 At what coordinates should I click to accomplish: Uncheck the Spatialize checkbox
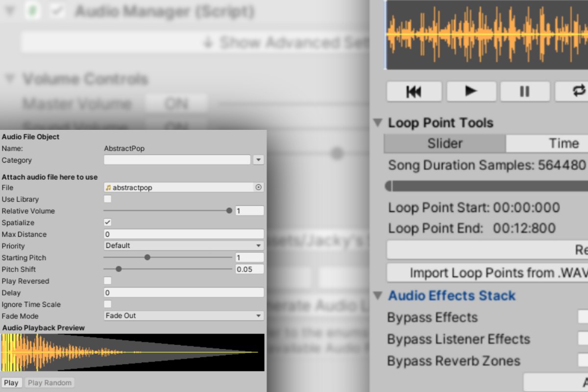(108, 222)
